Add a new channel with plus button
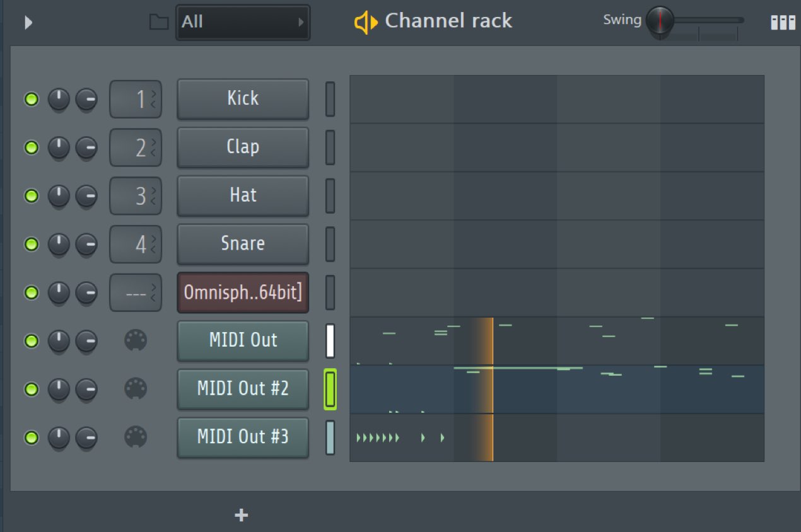 click(241, 515)
